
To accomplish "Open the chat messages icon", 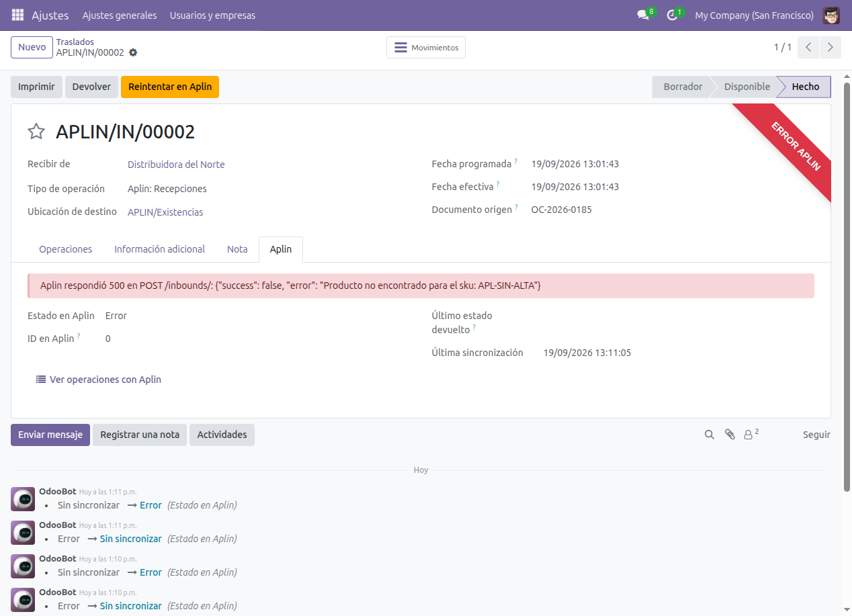I will click(643, 15).
